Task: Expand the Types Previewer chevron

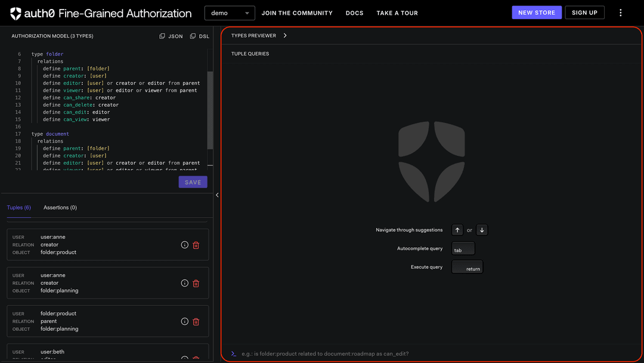Action: coord(285,36)
